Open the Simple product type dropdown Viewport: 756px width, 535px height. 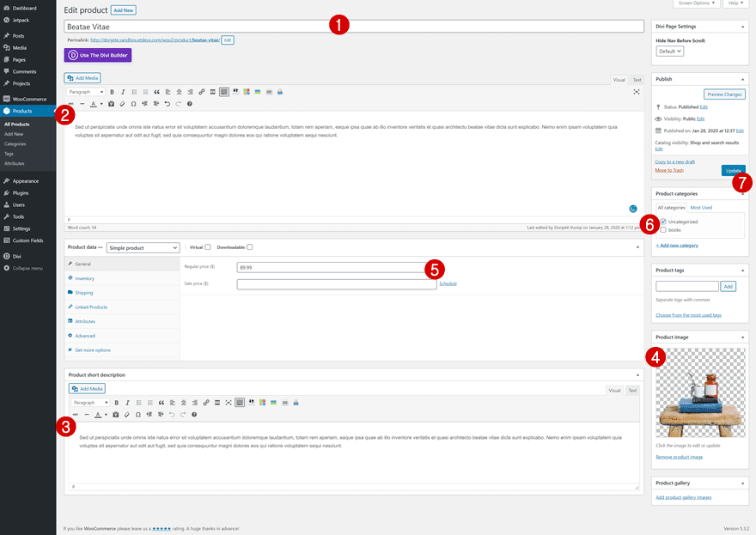click(143, 247)
